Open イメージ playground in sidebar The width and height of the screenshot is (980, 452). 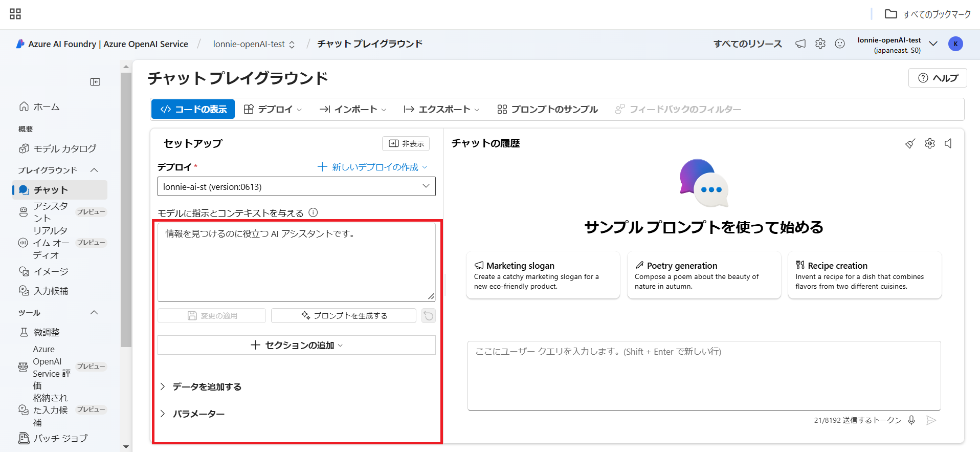coord(43,271)
